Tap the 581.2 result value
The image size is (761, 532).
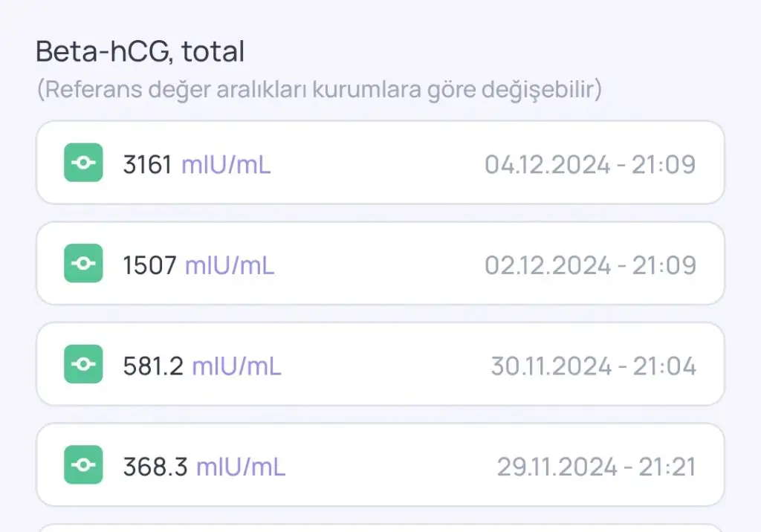[153, 366]
